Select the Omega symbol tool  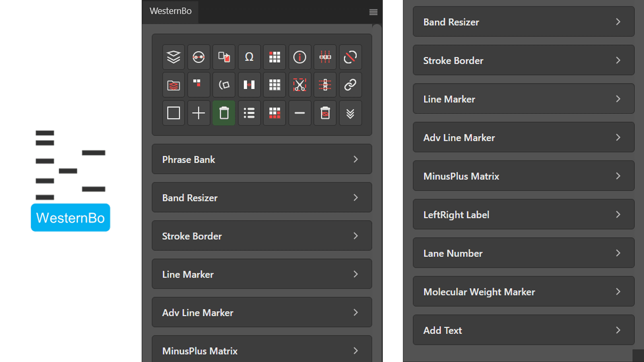(x=249, y=57)
